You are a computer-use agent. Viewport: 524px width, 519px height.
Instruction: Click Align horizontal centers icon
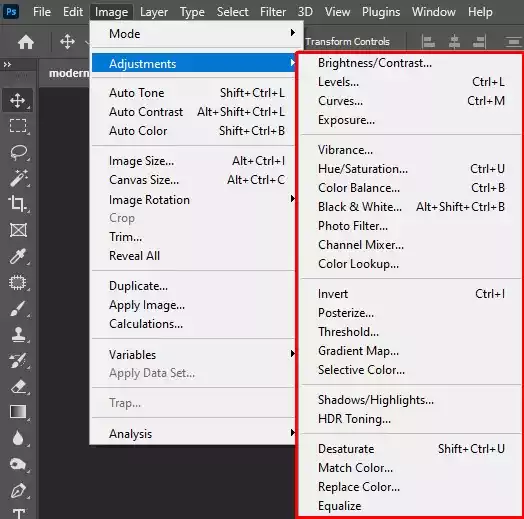[454, 42]
